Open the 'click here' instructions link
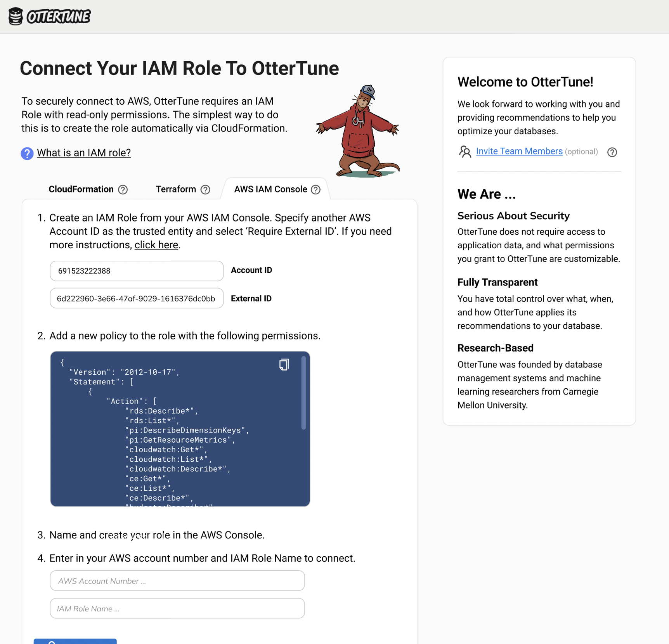 (156, 245)
